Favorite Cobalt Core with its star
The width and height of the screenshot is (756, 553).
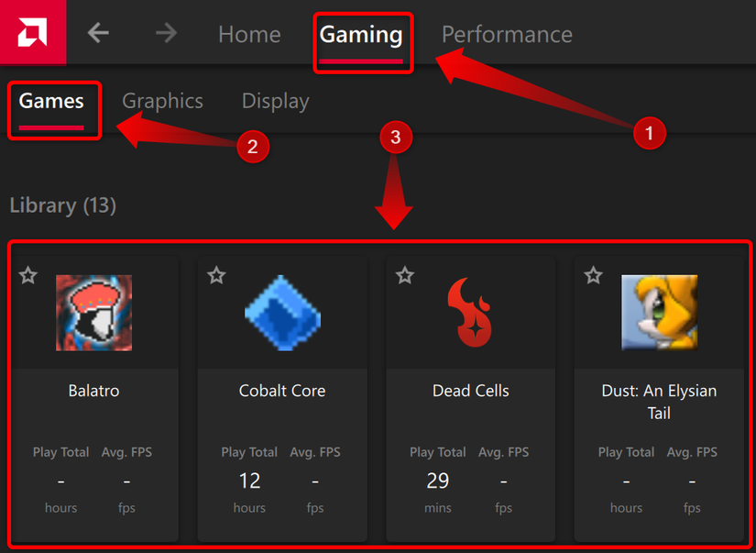pyautogui.click(x=216, y=275)
